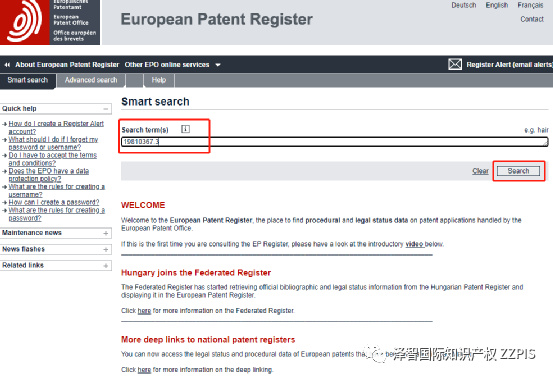This screenshot has height=379, width=553.
Task: Click the EPO logo in the header
Action: click(50, 22)
